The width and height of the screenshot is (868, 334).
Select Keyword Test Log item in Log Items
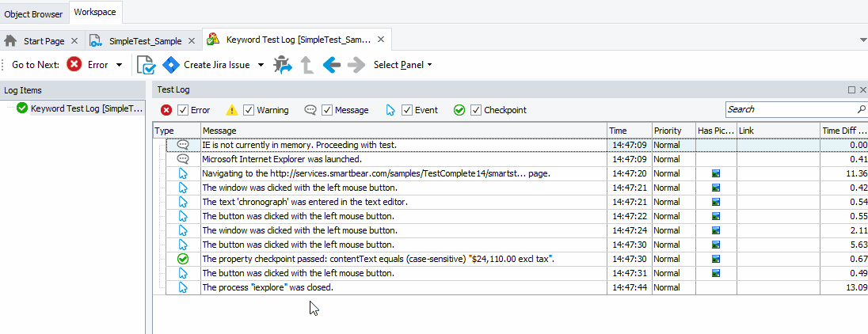(86, 108)
